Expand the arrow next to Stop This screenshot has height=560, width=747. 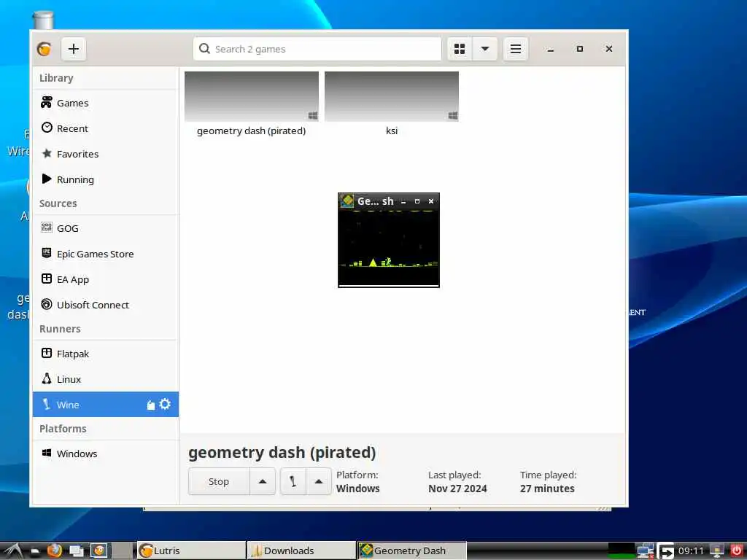(x=263, y=481)
